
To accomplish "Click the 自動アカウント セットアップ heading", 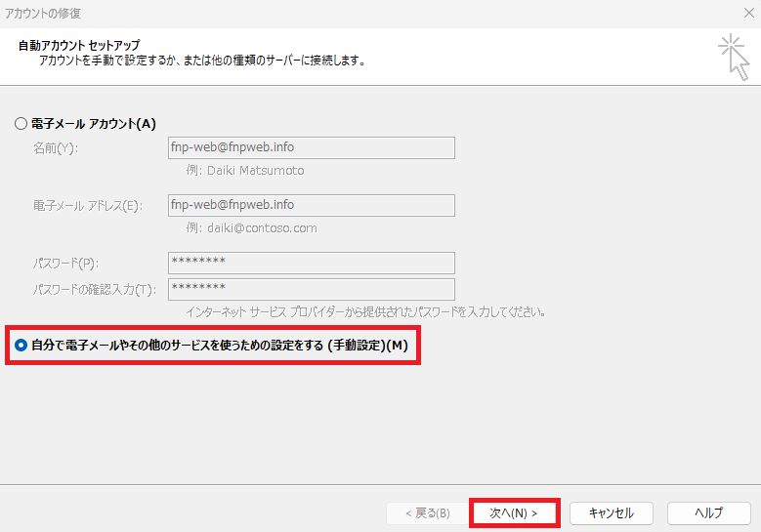I will [x=79, y=45].
